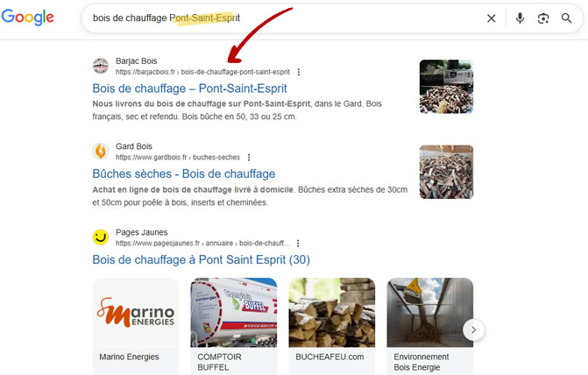Viewport: 588px width, 375px height.
Task: Open Google Lens image search
Action: click(x=543, y=18)
